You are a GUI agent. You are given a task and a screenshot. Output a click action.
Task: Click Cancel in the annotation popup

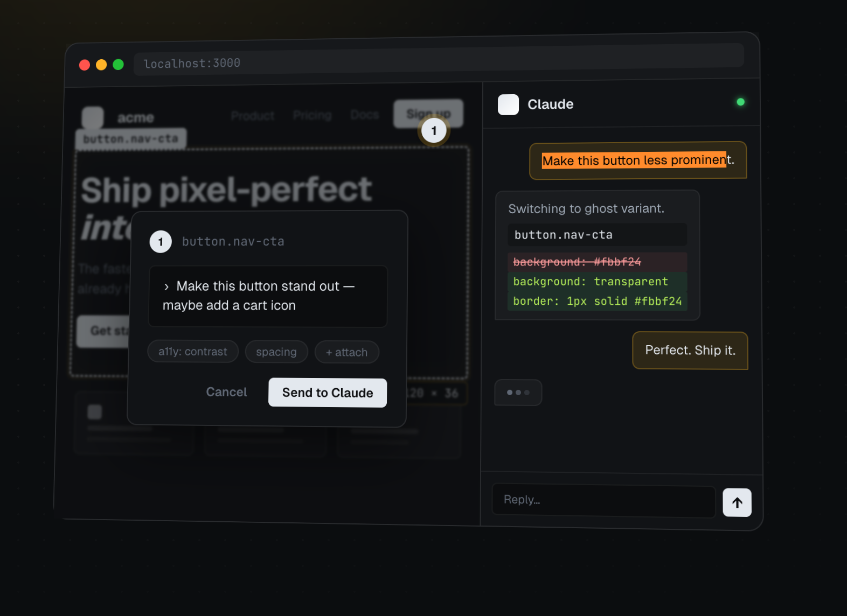pos(226,392)
